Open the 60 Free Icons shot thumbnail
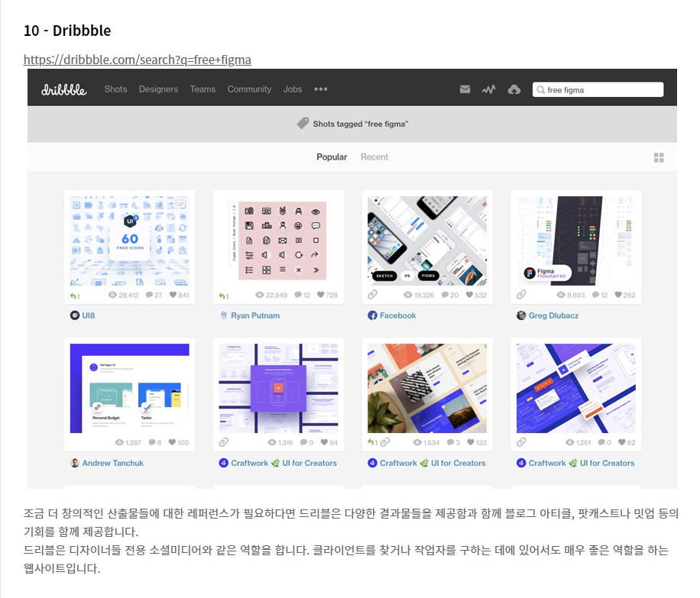Image resolution: width=700 pixels, height=598 pixels. [129, 241]
